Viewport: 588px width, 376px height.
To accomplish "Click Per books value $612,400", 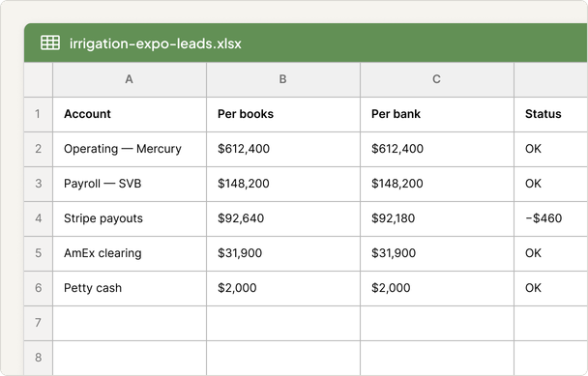I will (283, 149).
